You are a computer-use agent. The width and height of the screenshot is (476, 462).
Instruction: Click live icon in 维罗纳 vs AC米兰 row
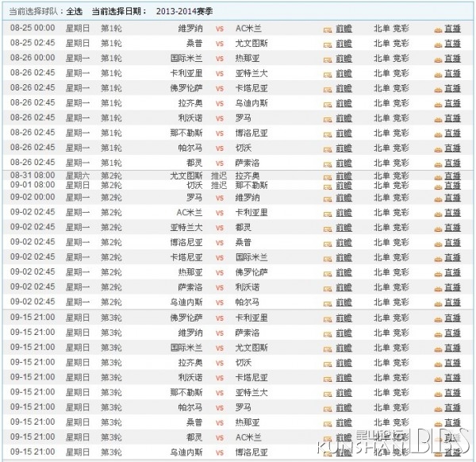438,29
